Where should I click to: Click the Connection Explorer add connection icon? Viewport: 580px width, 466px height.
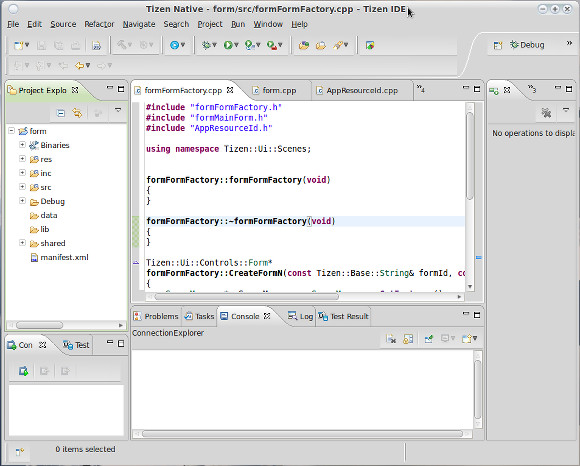[23, 371]
